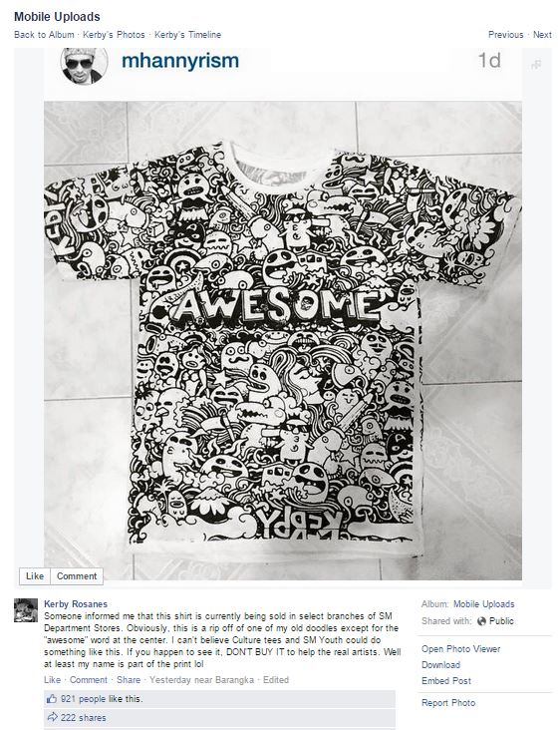560x730 pixels.
Task: Select Open Photo Viewer
Action: [x=461, y=648]
